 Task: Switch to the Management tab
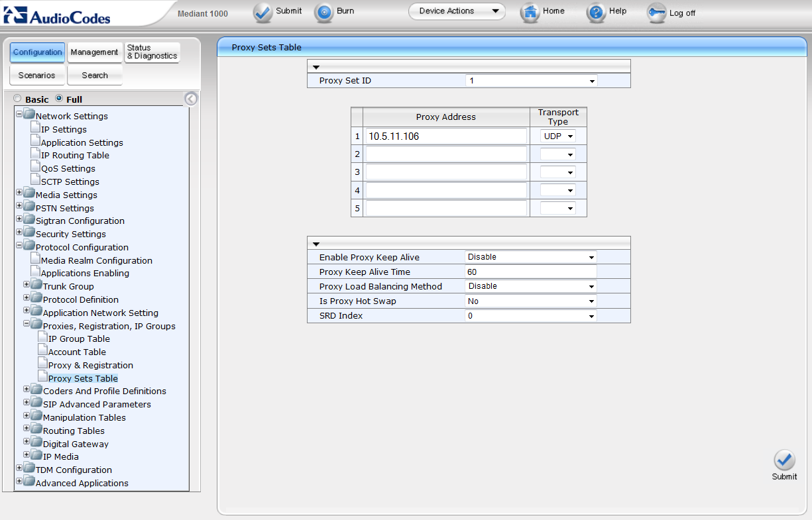(95, 52)
